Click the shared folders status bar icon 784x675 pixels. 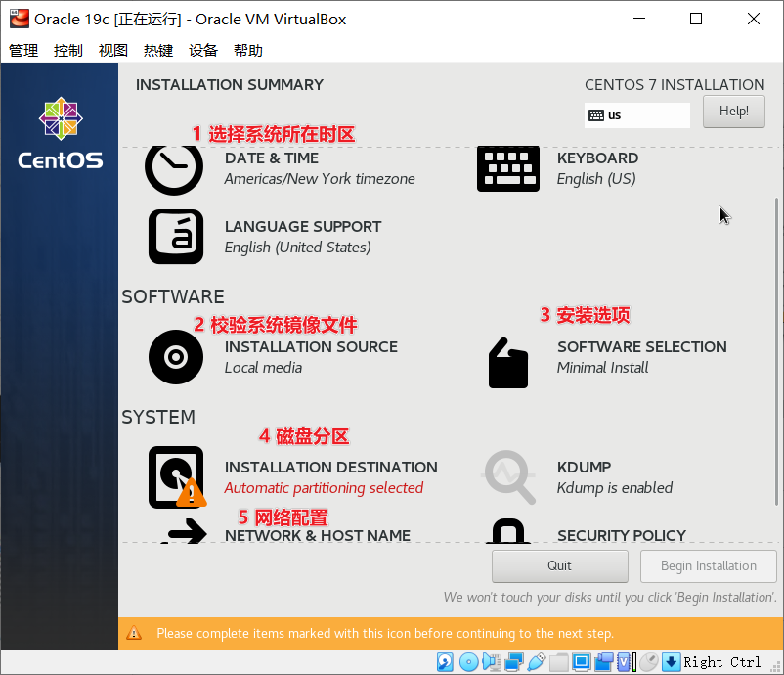(x=558, y=662)
